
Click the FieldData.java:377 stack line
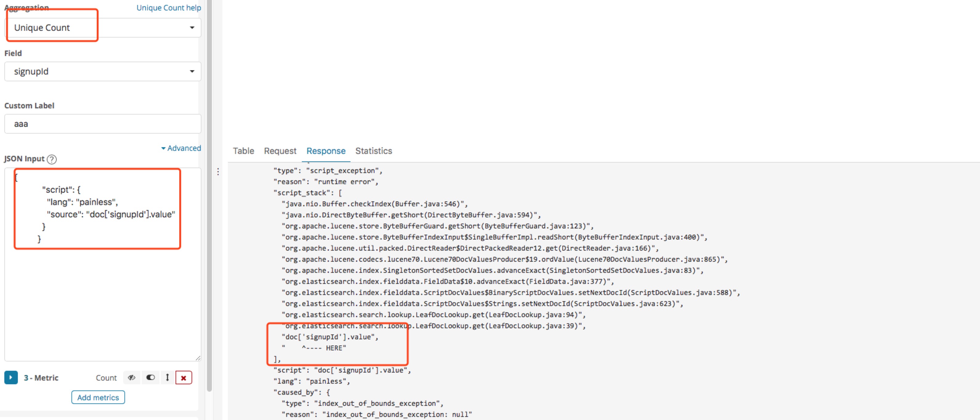(x=448, y=281)
